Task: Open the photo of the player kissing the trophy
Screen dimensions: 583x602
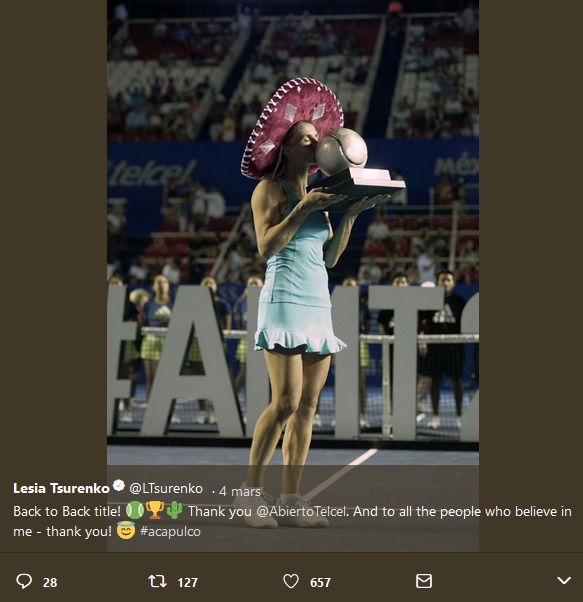Action: pyautogui.click(x=292, y=230)
